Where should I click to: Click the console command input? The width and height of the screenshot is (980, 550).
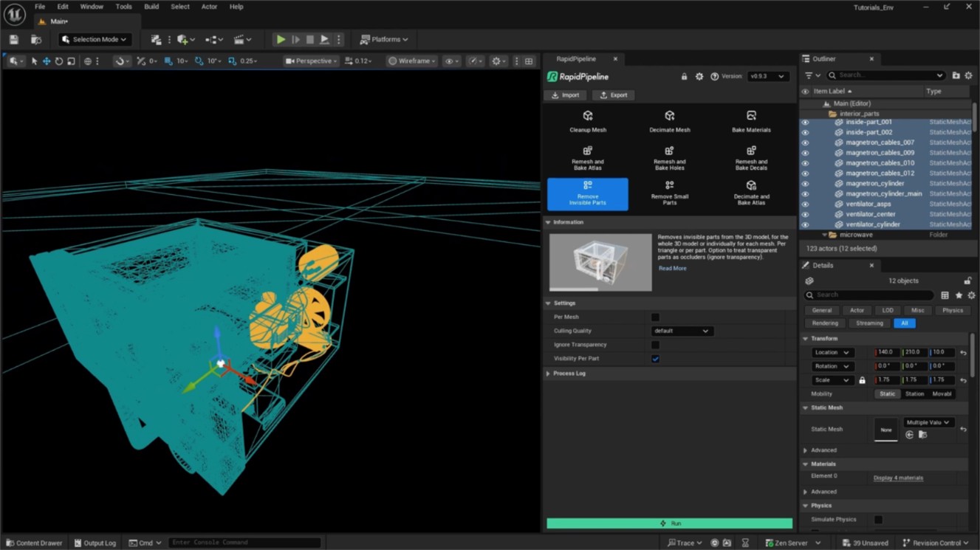coord(244,543)
